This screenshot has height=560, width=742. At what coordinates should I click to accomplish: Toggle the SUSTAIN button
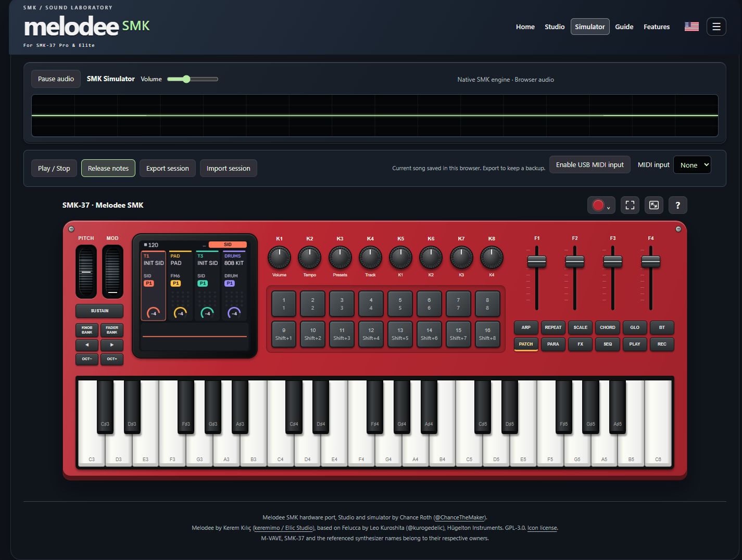(99, 311)
